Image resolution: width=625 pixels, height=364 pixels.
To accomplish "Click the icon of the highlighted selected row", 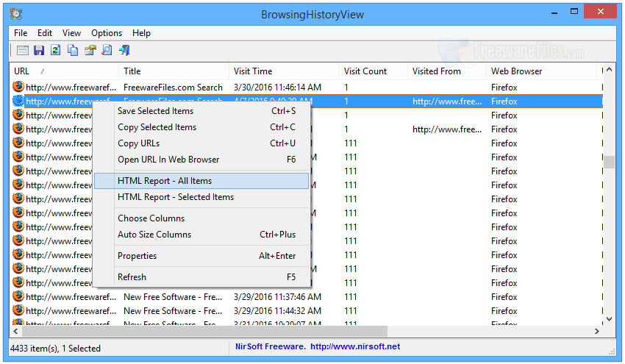I will [x=18, y=101].
